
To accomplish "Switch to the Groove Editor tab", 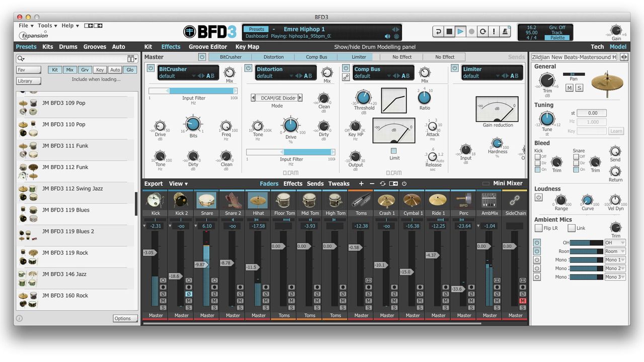I will pyautogui.click(x=208, y=47).
